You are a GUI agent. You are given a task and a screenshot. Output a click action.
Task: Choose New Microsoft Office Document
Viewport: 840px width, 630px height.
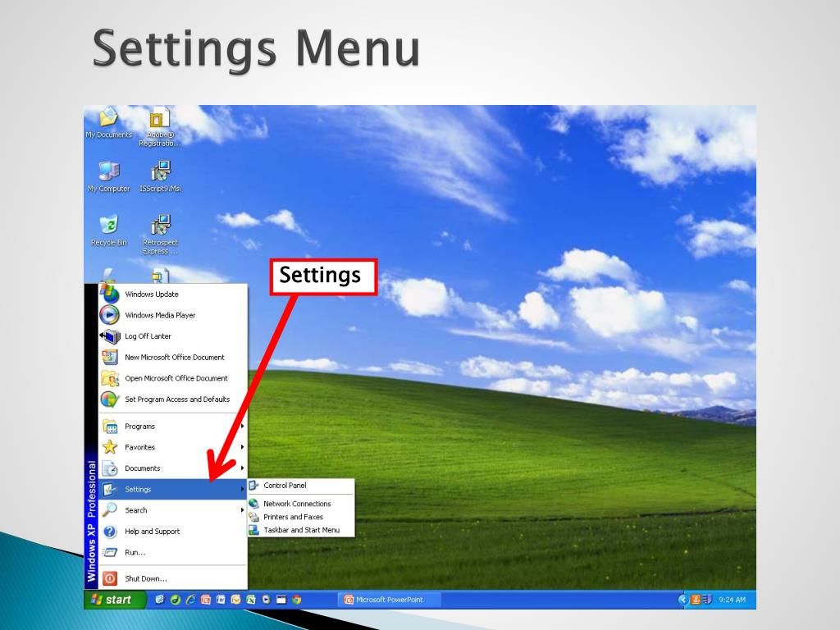tap(172, 357)
